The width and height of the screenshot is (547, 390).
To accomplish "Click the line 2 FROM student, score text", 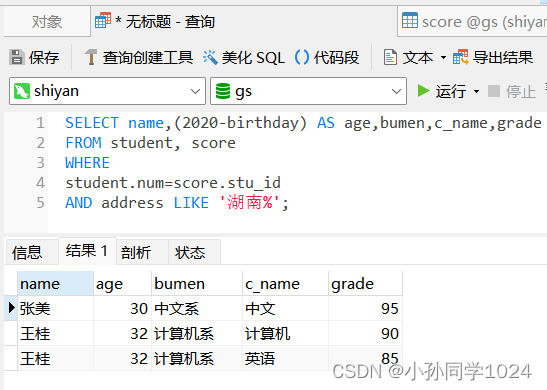I will (x=150, y=143).
